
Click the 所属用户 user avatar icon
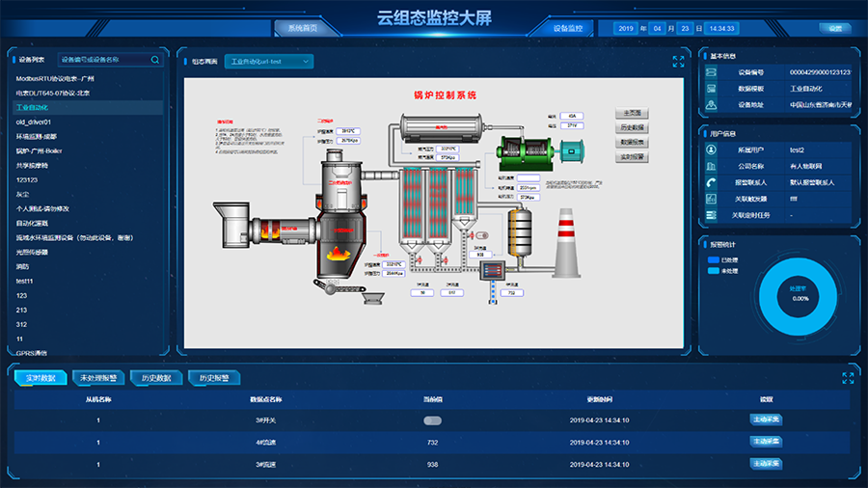pos(712,150)
